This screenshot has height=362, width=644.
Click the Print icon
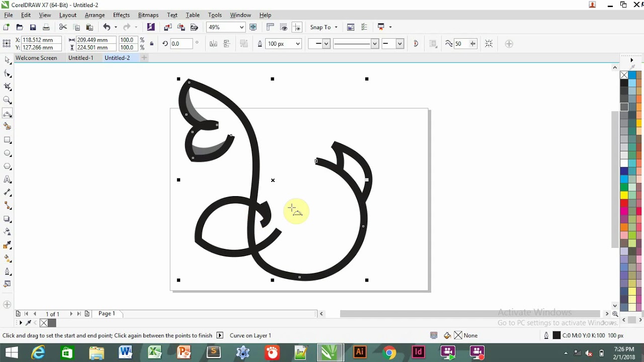[46, 27]
